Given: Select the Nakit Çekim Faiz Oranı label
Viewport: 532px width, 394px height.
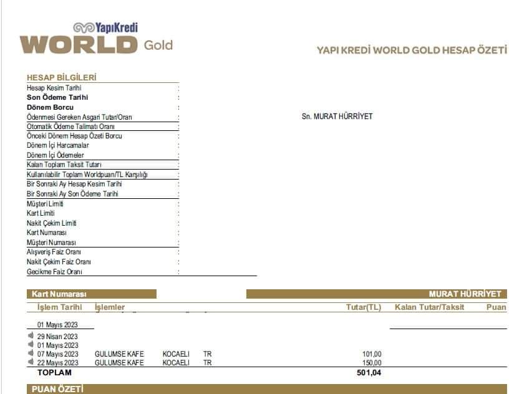Looking at the screenshot, I should (x=59, y=262).
